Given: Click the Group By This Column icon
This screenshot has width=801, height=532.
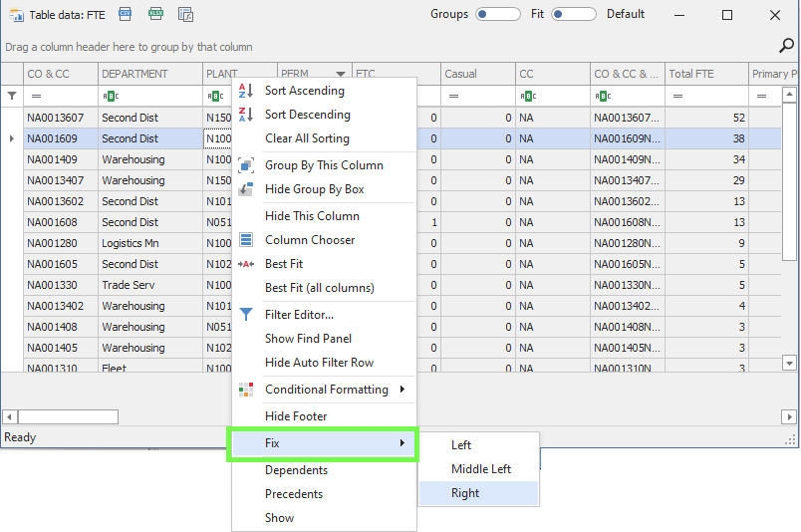Looking at the screenshot, I should (x=246, y=165).
